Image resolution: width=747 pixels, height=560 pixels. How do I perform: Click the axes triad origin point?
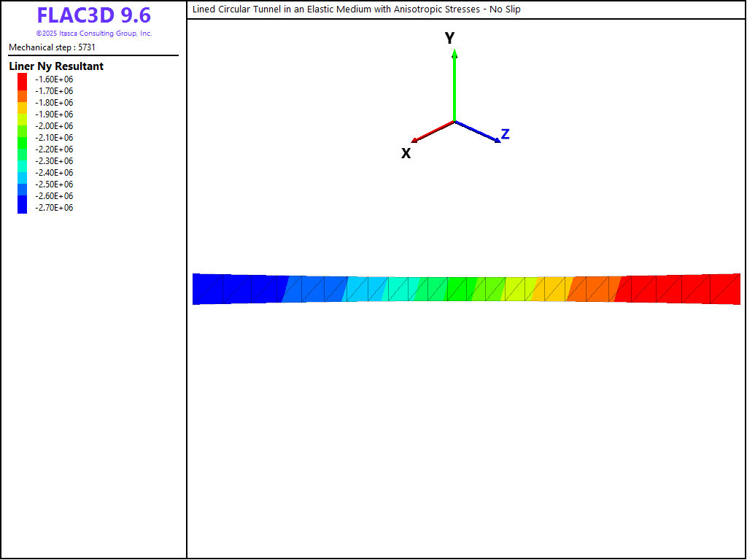[454, 121]
